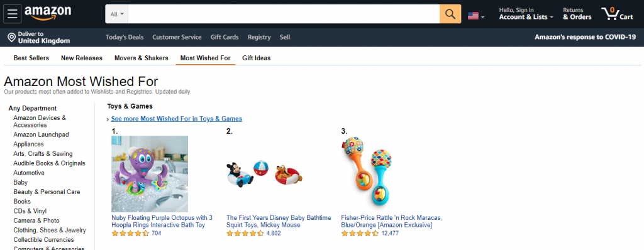This screenshot has width=644, height=250.
Task: Click See more Most Wished For in Toys & Games
Action: click(176, 119)
